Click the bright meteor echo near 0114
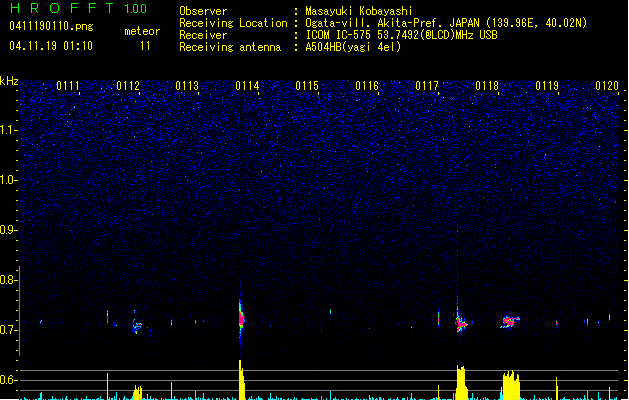Image resolution: width=629 pixels, height=400 pixels. [x=241, y=319]
